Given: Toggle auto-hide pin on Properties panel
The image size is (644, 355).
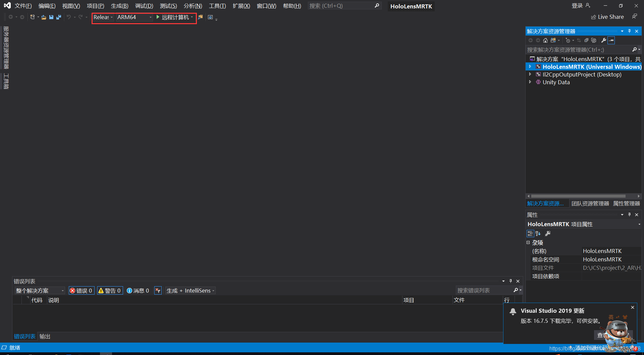Looking at the screenshot, I should click(630, 215).
